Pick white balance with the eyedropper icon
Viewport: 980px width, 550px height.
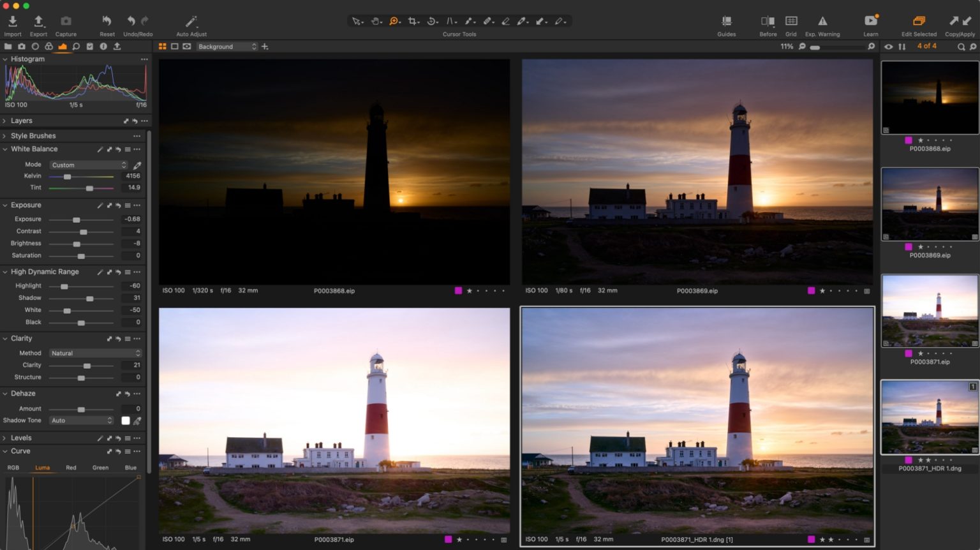(x=137, y=164)
